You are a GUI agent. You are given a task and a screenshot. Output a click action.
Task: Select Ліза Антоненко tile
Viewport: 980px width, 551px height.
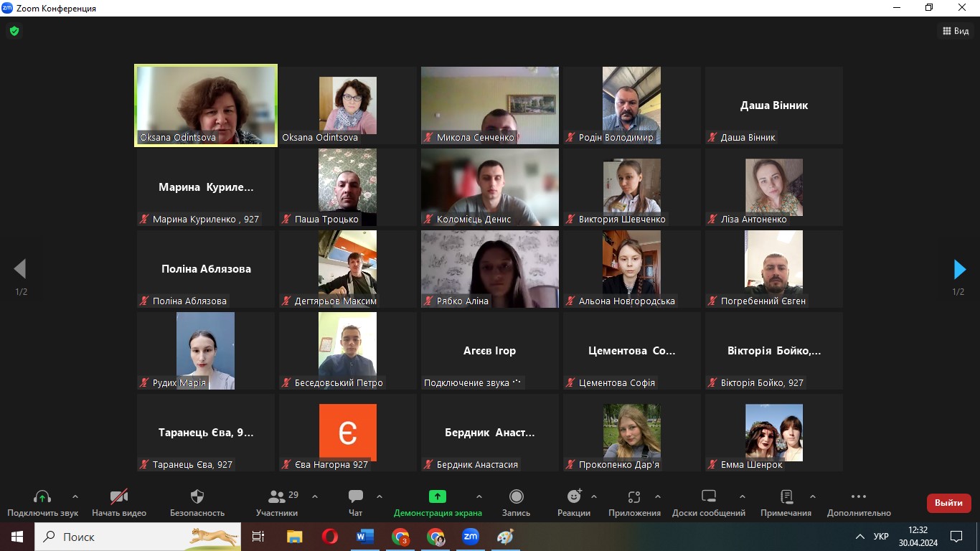point(774,187)
